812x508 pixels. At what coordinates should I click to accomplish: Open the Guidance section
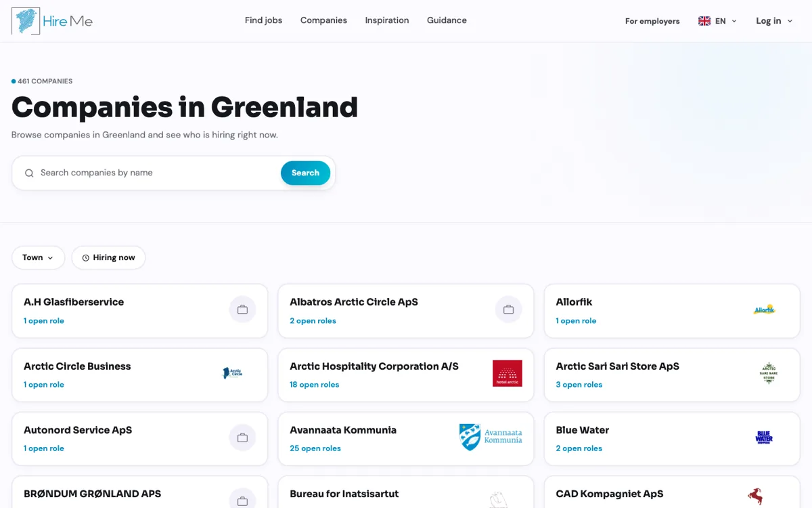[x=447, y=20]
